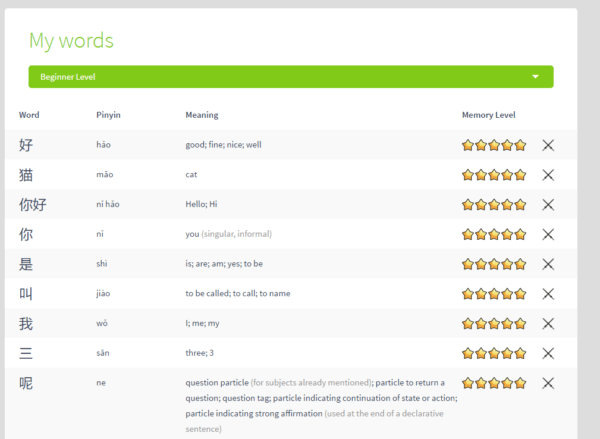Viewport: 600px width, 439px height.
Task: Click the third star in 你好 row
Action: coord(494,205)
